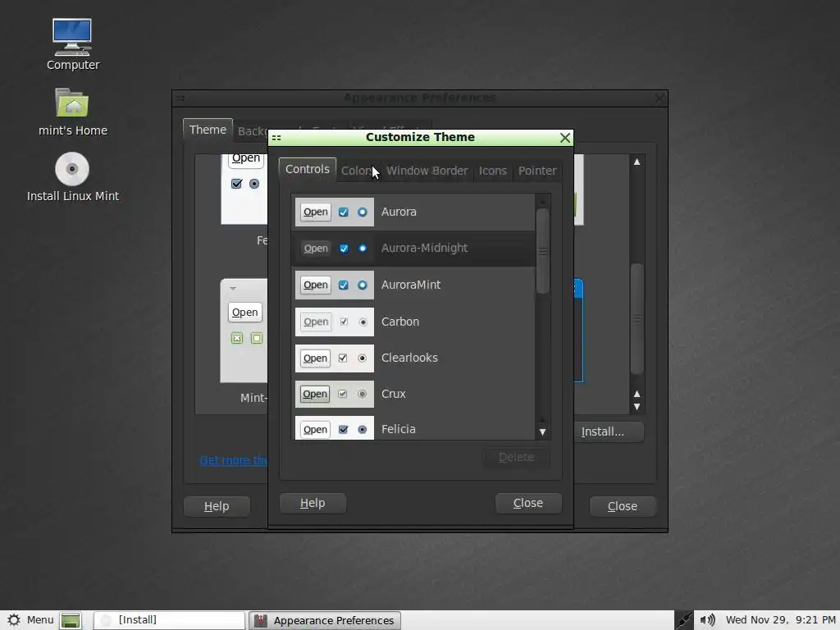Select the AuroraMint controls theme
This screenshot has width=840, height=630.
tap(413, 285)
